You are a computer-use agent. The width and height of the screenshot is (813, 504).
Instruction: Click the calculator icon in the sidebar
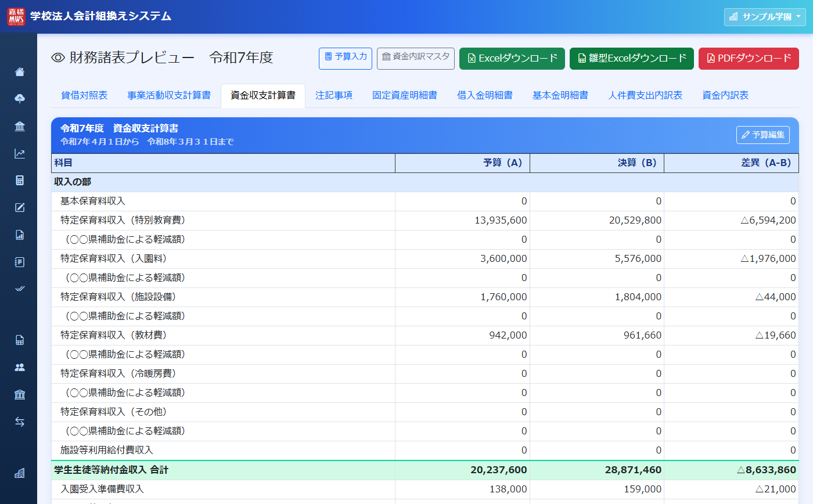pyautogui.click(x=20, y=181)
